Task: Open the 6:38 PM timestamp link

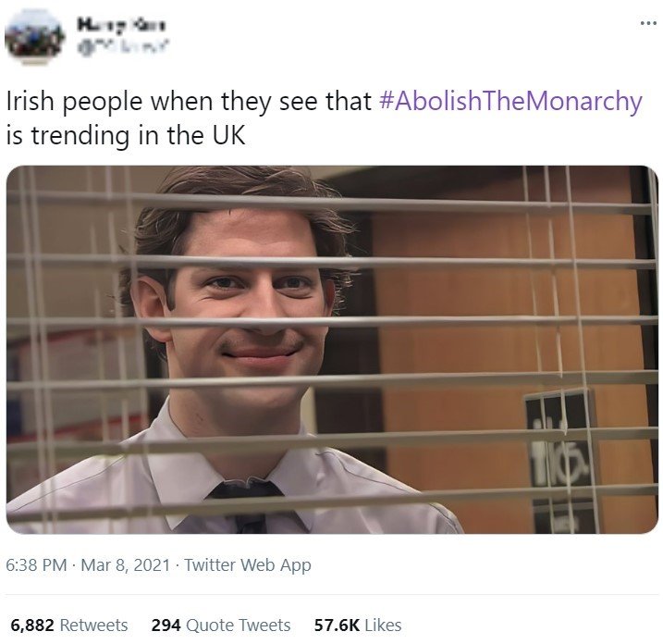Action: (x=36, y=564)
